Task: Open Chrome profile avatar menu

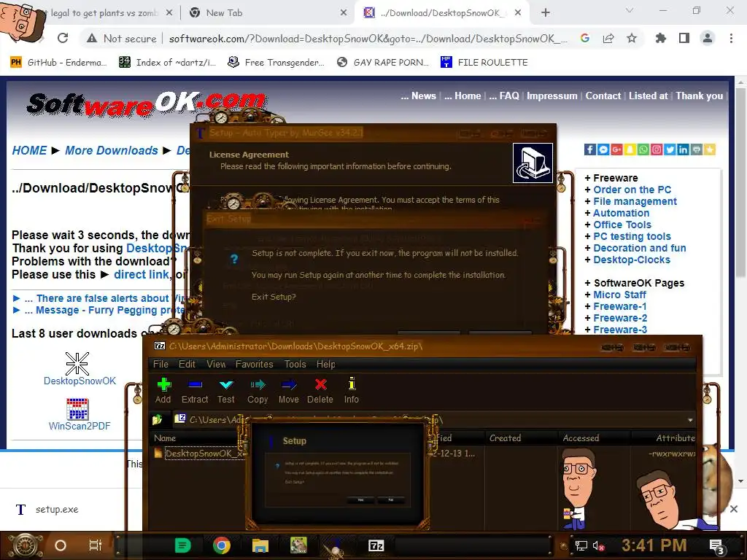Action: 708,38
